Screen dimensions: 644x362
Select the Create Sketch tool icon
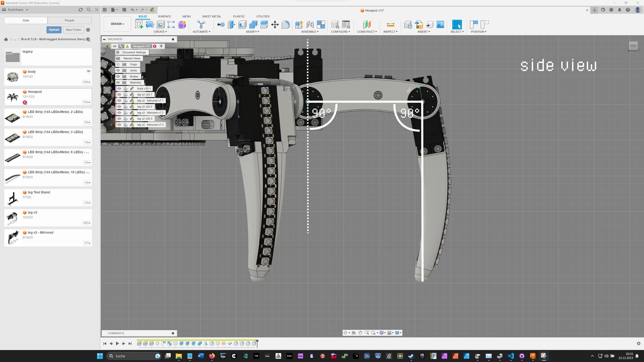pyautogui.click(x=139, y=25)
